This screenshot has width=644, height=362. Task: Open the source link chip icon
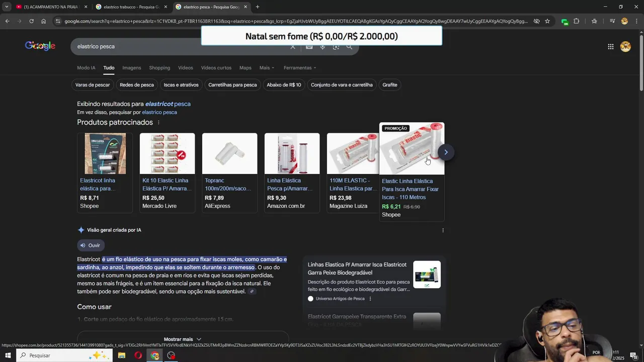(x=252, y=292)
